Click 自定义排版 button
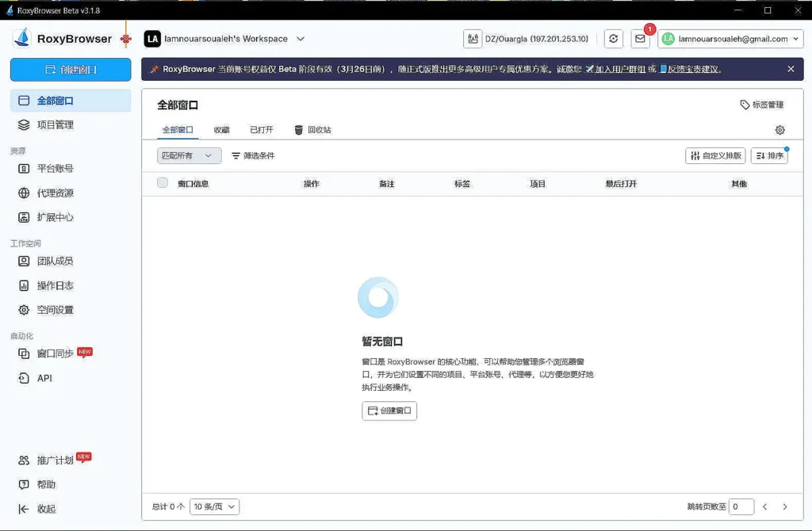 point(715,155)
